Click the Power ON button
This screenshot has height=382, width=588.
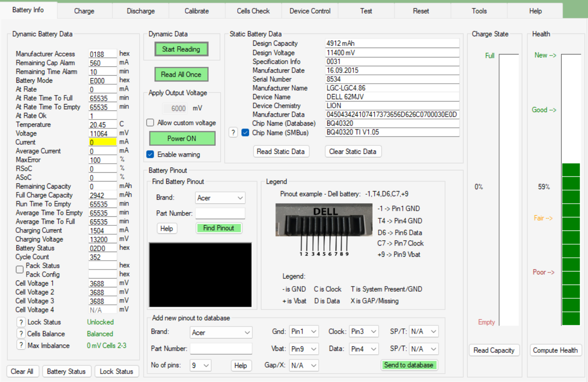click(x=182, y=138)
